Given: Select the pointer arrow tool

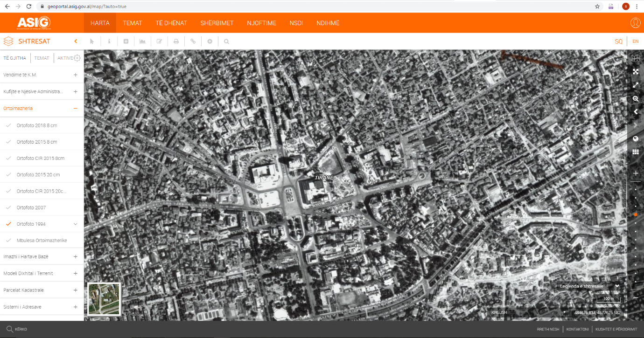Looking at the screenshot, I should pyautogui.click(x=92, y=41).
